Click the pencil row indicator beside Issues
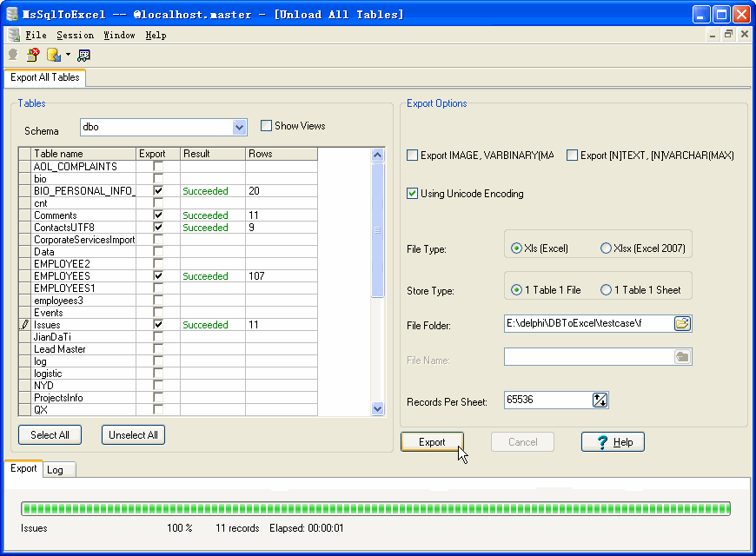Image resolution: width=756 pixels, height=556 pixels. (x=25, y=325)
